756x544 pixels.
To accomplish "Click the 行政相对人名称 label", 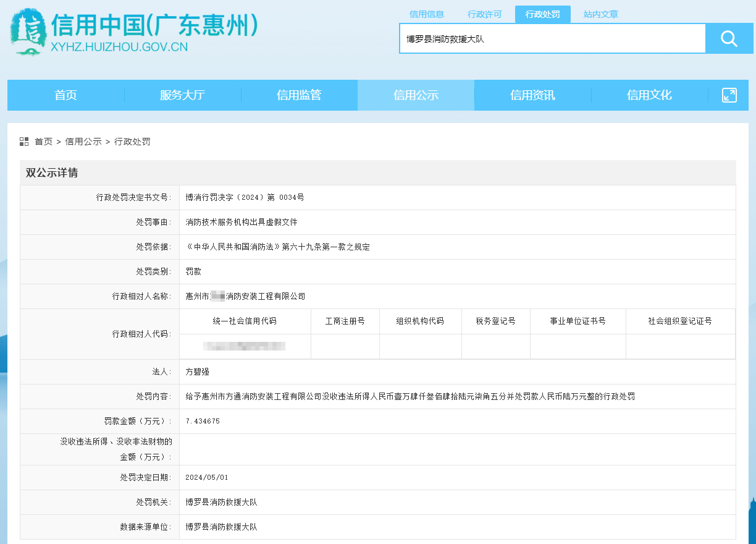I will (142, 297).
